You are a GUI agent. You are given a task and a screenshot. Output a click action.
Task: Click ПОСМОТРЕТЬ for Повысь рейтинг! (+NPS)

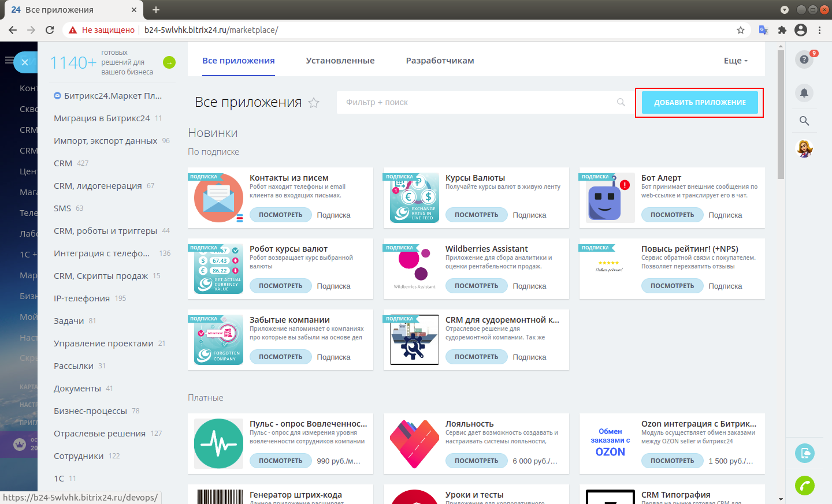673,286
